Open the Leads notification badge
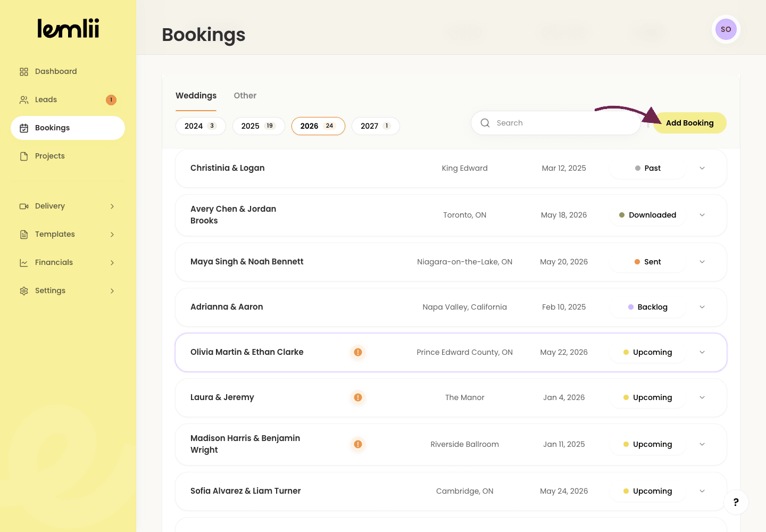Image resolution: width=766 pixels, height=532 pixels. [x=111, y=100]
